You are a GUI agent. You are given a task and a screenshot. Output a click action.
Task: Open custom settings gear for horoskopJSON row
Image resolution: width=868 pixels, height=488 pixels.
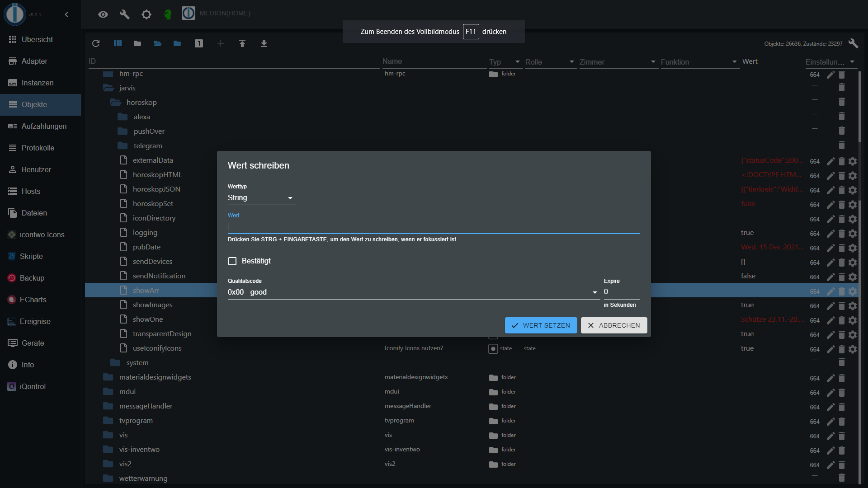853,190
